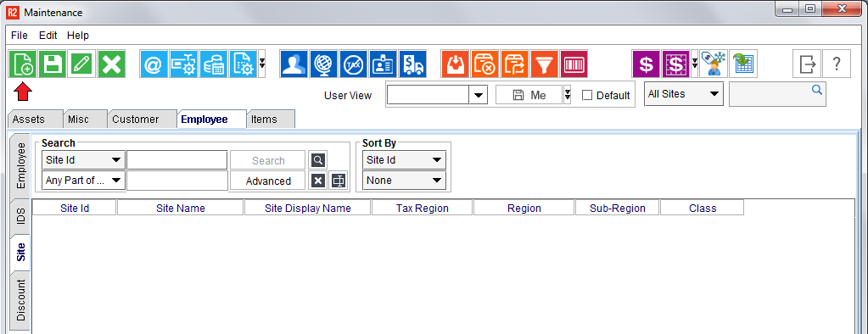The image size is (868, 334).
Task: Switch to the Items tab
Action: coord(271,119)
